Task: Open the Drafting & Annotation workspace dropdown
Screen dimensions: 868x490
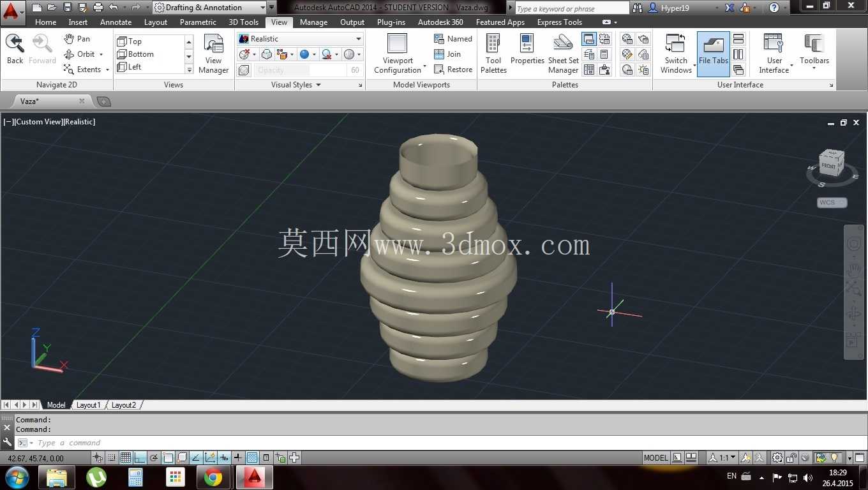Action: coord(210,8)
